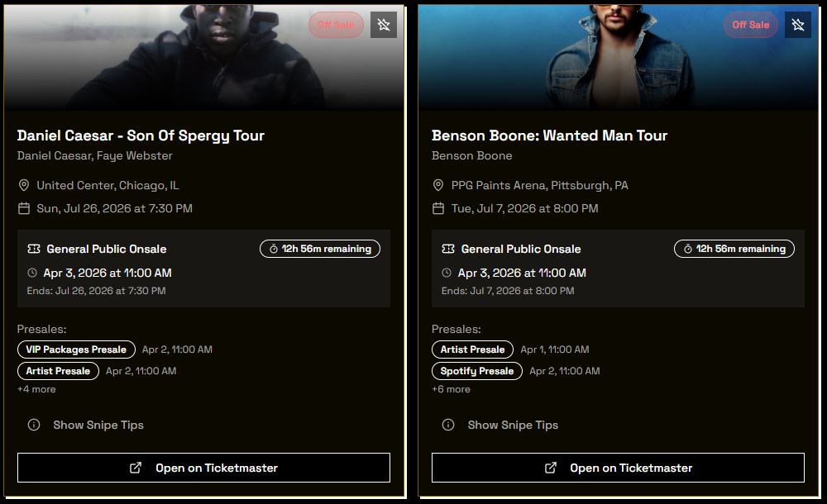This screenshot has width=827, height=504.
Task: Click the info icon beside Daniel Caesar's Show Snipe Tips
Action: tap(34, 425)
